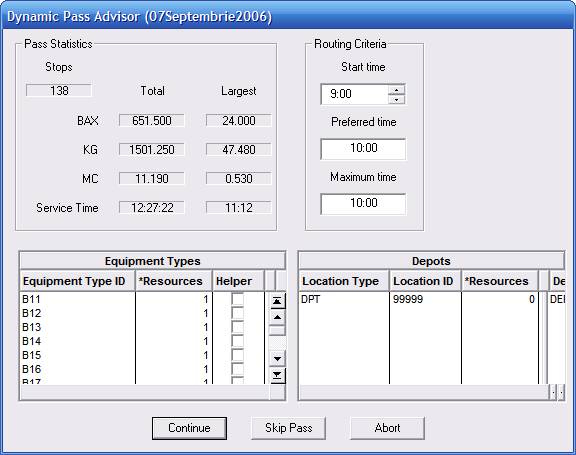
Task: Move up one row in Equipment Types
Action: coord(277,317)
